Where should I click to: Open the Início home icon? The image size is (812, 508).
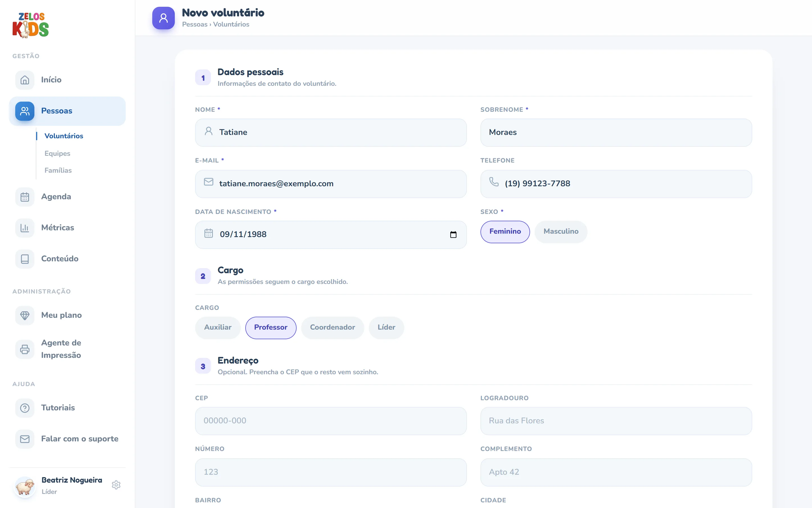(25, 80)
